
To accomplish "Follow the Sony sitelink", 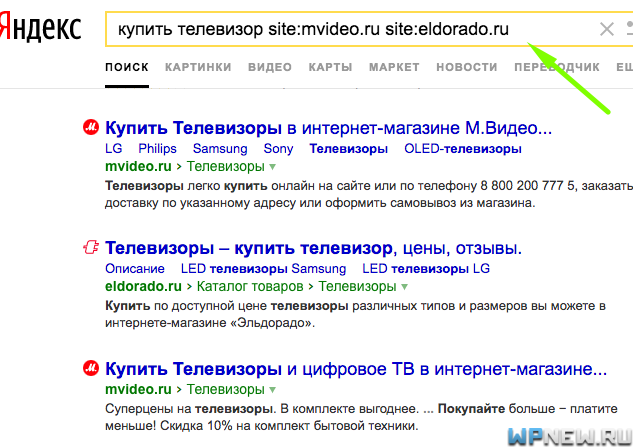I will click(278, 149).
